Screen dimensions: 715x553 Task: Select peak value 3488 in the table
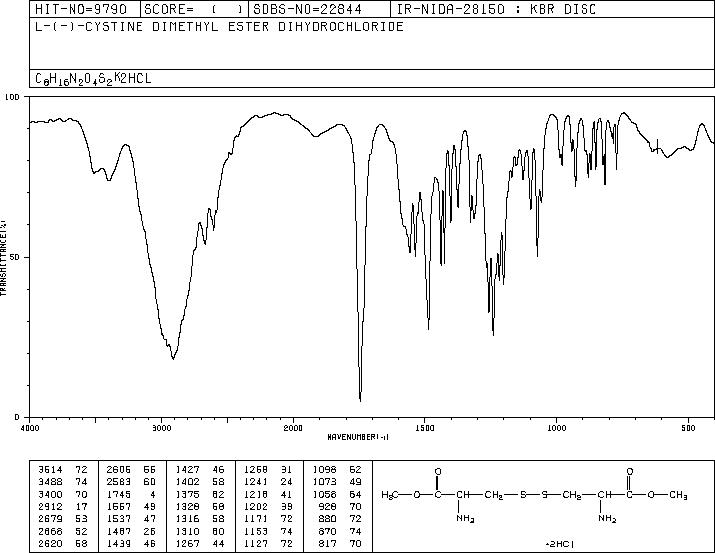tap(50, 482)
